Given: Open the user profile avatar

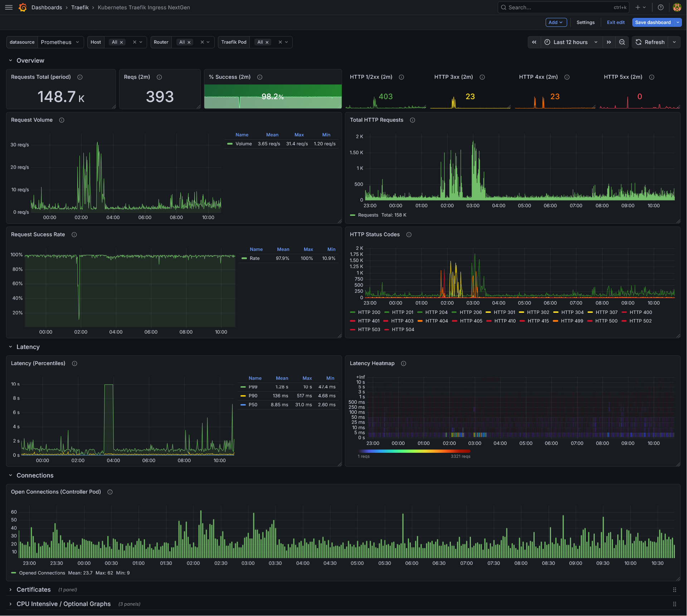Looking at the screenshot, I should (677, 7).
